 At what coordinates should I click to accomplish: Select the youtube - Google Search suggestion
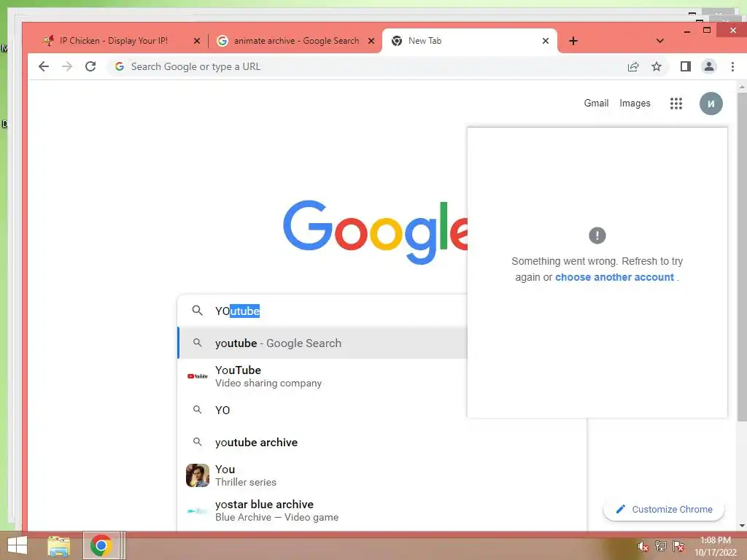click(322, 343)
